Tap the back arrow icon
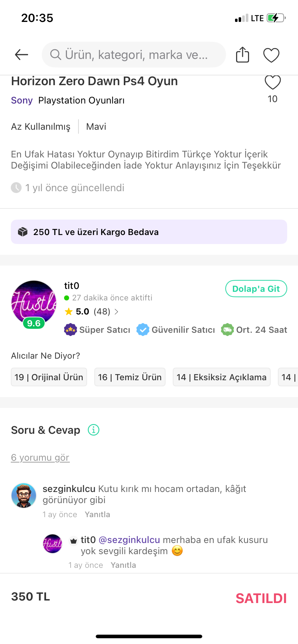The height and width of the screenshot is (644, 298). (x=22, y=55)
